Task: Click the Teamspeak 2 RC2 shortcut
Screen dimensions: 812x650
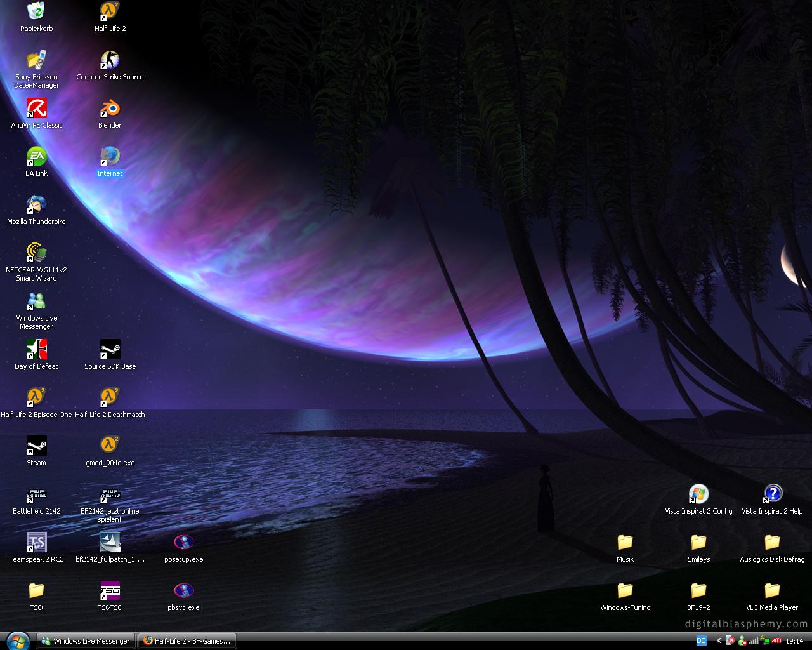Action: pyautogui.click(x=36, y=543)
